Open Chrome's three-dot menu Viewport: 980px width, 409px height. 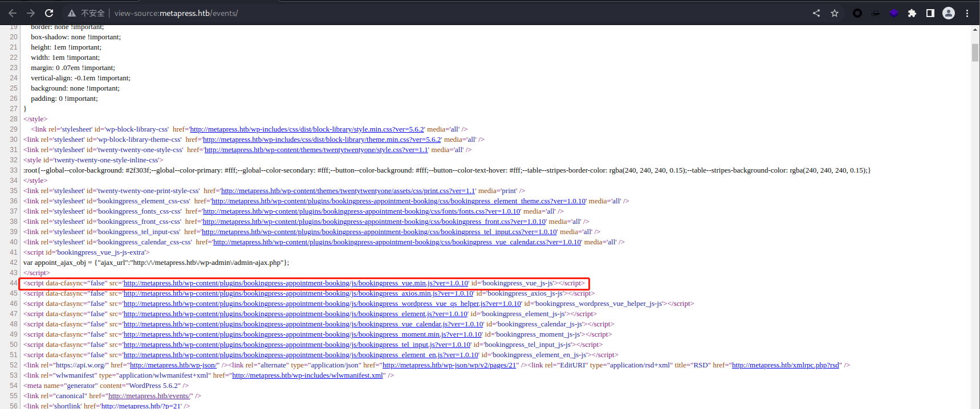[x=967, y=13]
